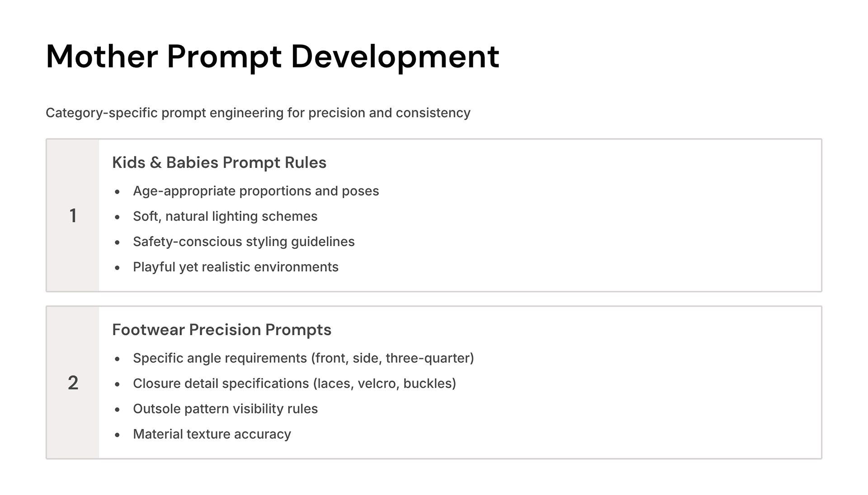Select the 'Footwear Precision Prompts' heading
This screenshot has width=868, height=495.
tap(222, 329)
